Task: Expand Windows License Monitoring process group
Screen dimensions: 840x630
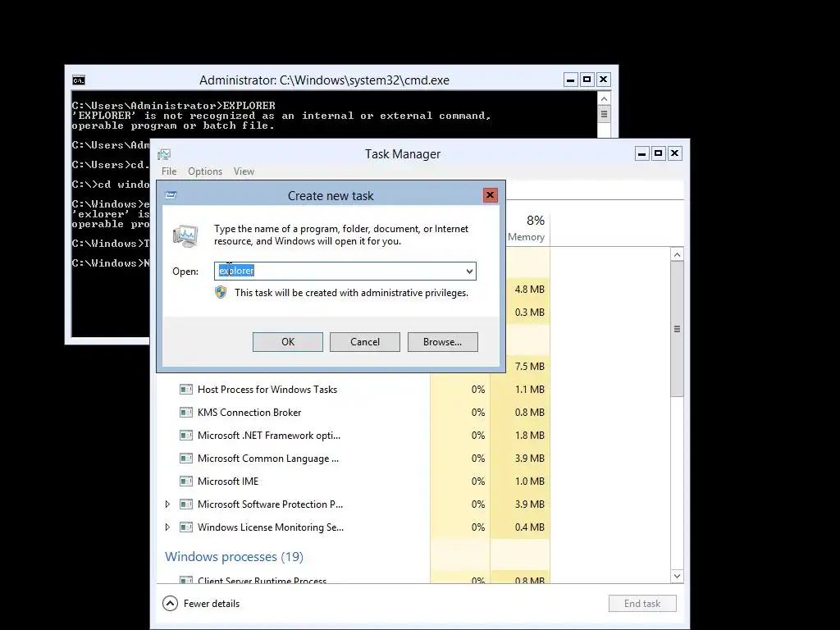Action: (x=167, y=527)
